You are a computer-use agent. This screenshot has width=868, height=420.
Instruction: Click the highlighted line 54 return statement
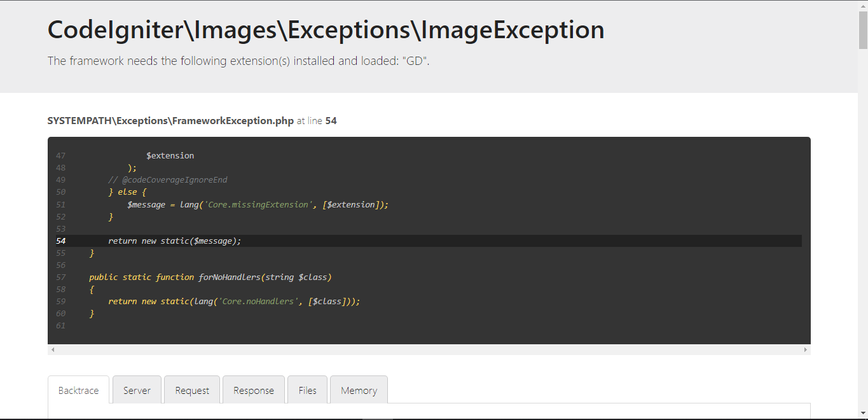pos(175,241)
